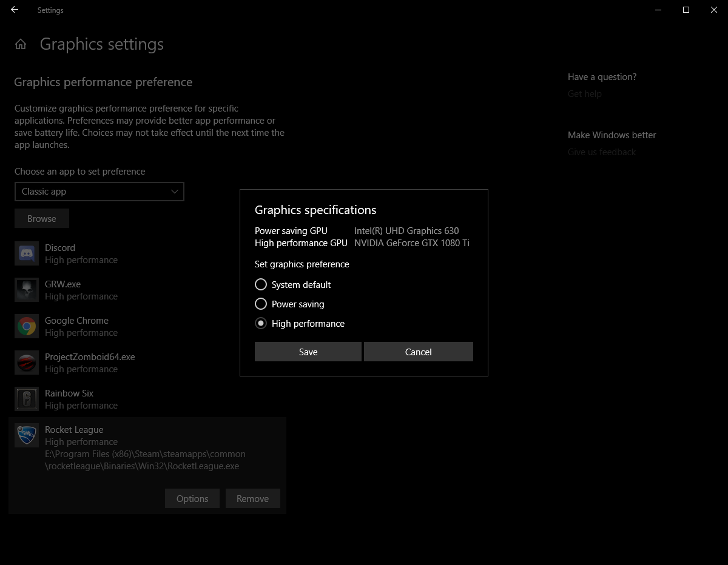This screenshot has width=728, height=565.
Task: Click the Give us feedback link
Action: (601, 152)
